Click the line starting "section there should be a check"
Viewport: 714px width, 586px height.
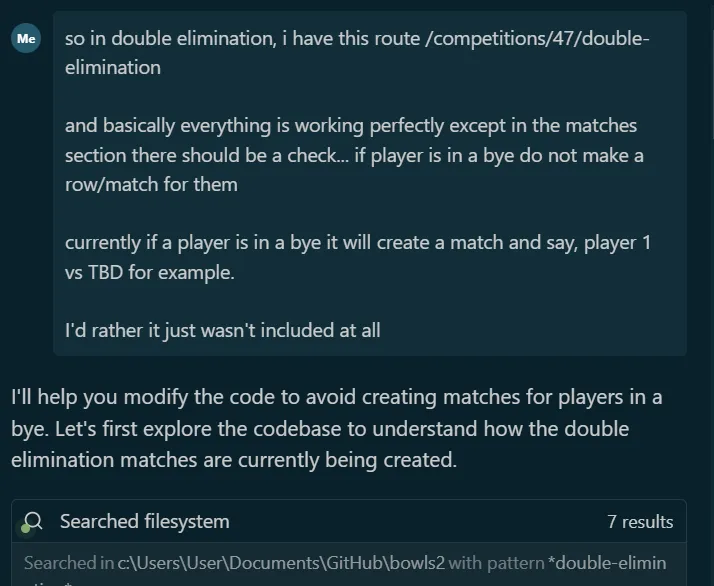(354, 155)
